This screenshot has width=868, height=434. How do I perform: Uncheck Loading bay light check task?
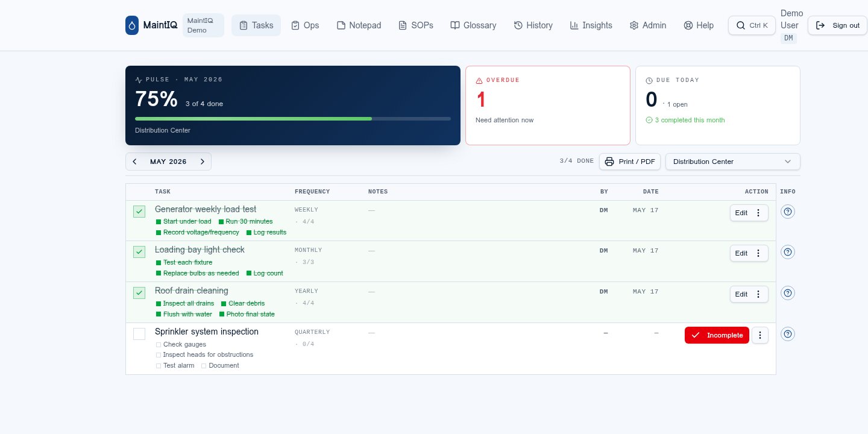(139, 252)
